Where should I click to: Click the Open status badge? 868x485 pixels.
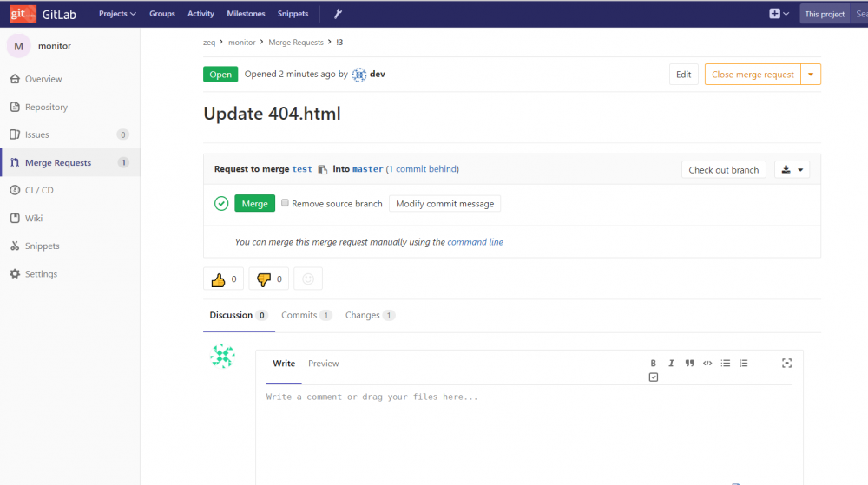pyautogui.click(x=220, y=74)
